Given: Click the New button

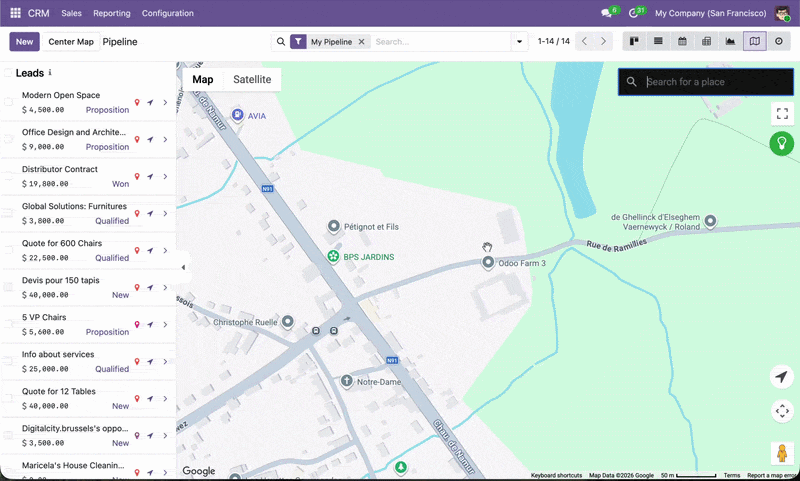Looking at the screenshot, I should (24, 42).
